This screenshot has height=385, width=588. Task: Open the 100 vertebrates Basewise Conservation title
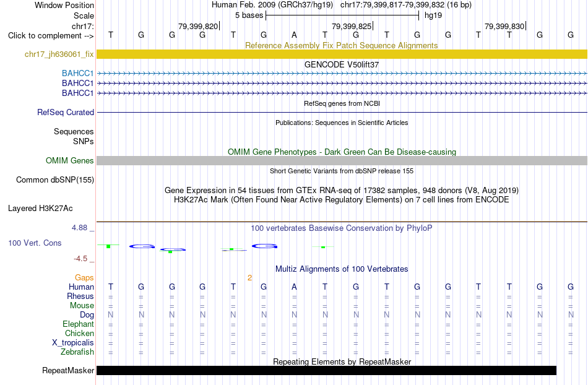pyautogui.click(x=341, y=228)
